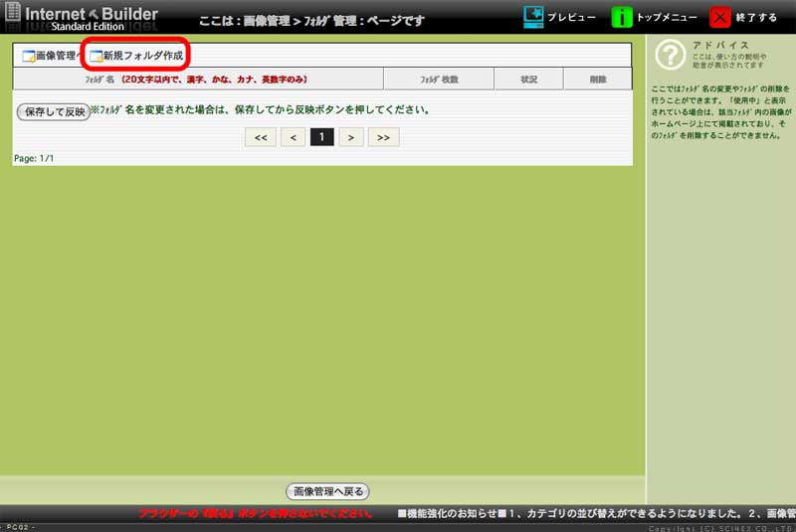
Task: Jump to first page with << button
Action: pyautogui.click(x=260, y=137)
